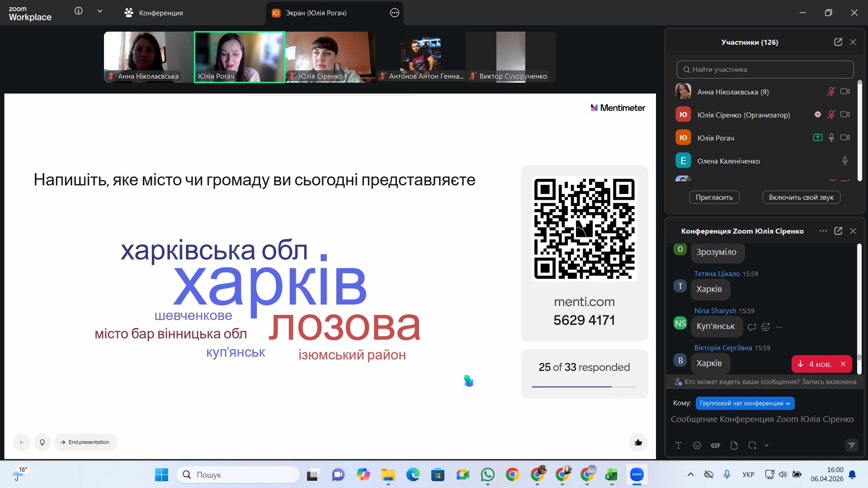Image resolution: width=868 pixels, height=488 pixels.
Task: Click the thumbs up reaction button
Action: click(x=638, y=442)
